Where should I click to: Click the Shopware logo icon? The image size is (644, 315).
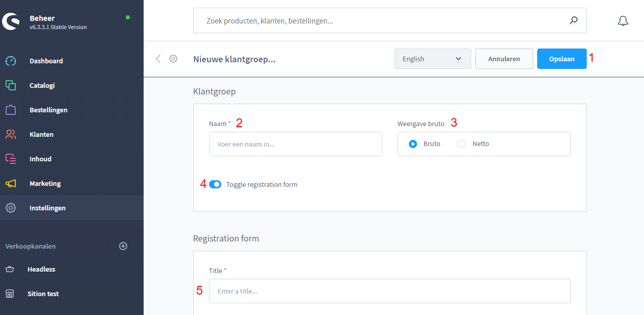point(11,21)
